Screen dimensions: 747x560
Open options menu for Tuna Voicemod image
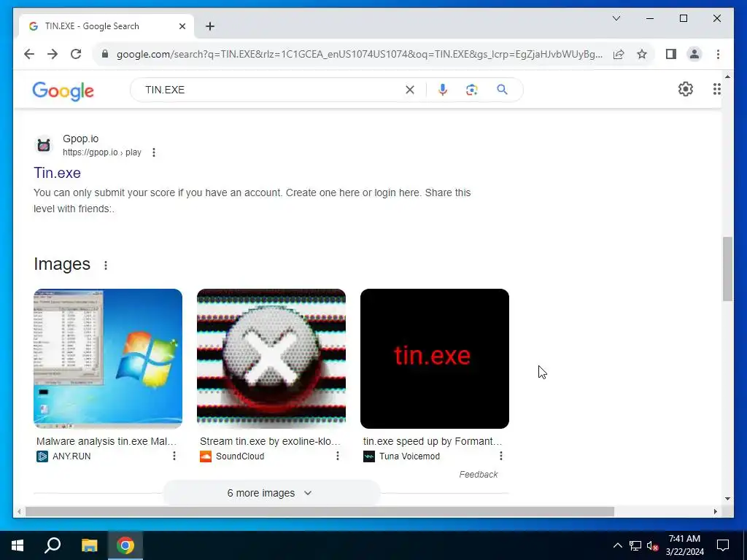[500, 456]
